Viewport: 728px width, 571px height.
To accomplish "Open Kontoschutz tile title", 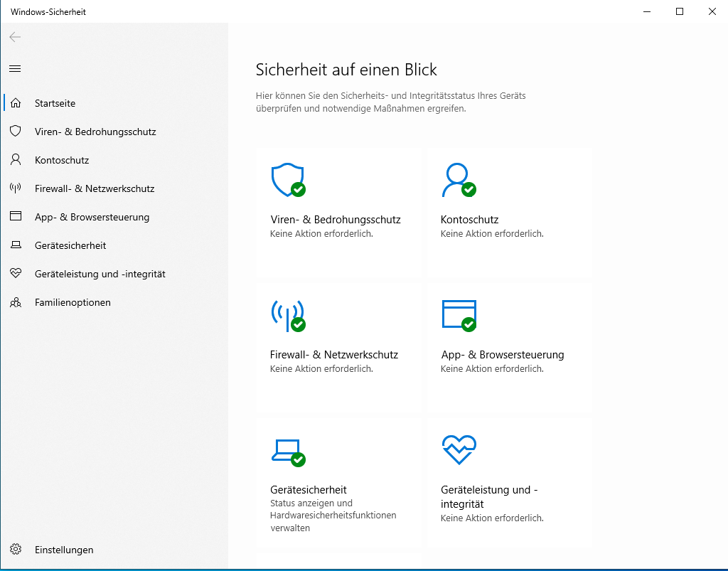I will [469, 220].
